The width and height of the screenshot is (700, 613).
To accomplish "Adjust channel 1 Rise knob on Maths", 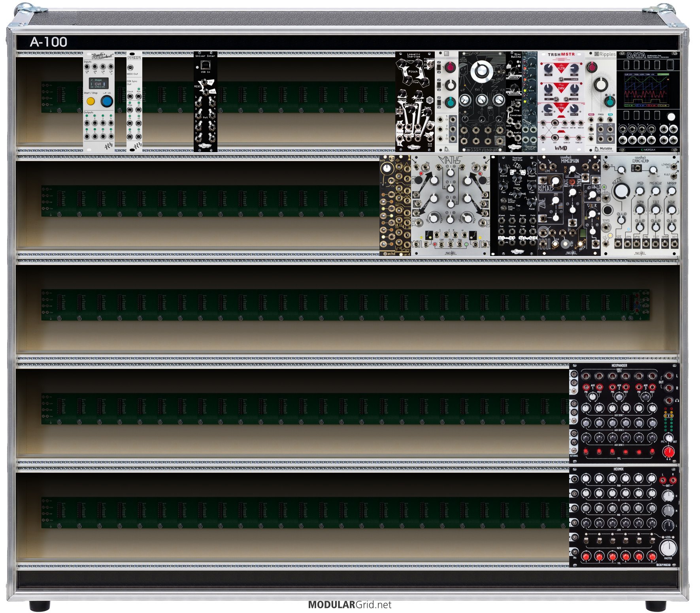I will click(434, 180).
